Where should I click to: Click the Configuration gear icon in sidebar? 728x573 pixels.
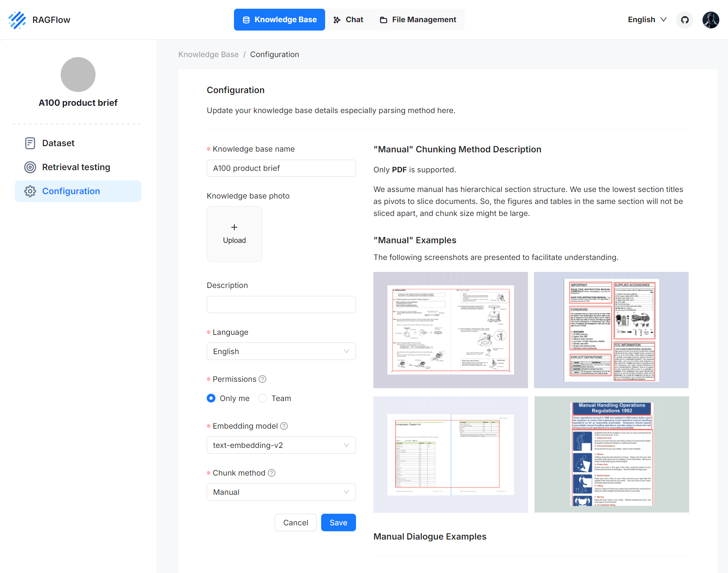point(31,191)
